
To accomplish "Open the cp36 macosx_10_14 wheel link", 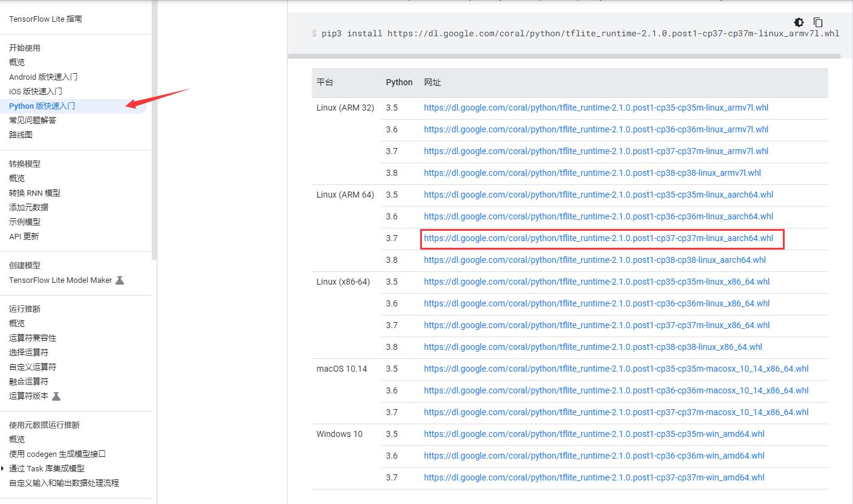I will [x=616, y=390].
